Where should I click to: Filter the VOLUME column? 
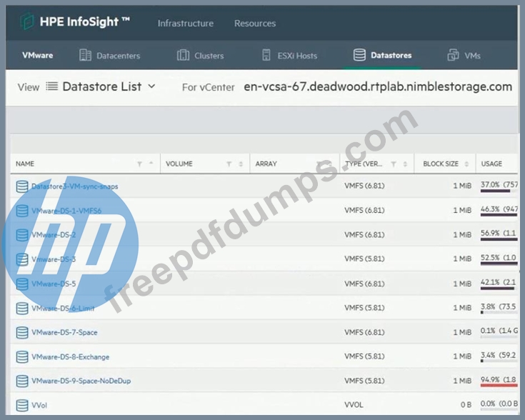click(x=229, y=164)
